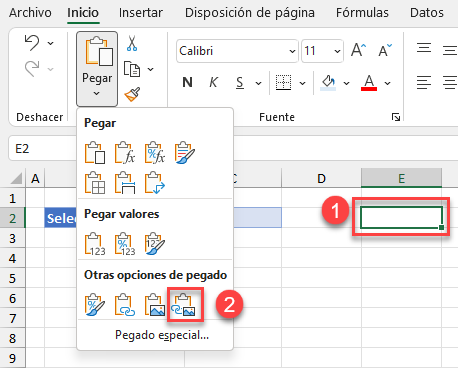458x368 pixels.
Task: Click the Copy icon
Action: click(132, 69)
